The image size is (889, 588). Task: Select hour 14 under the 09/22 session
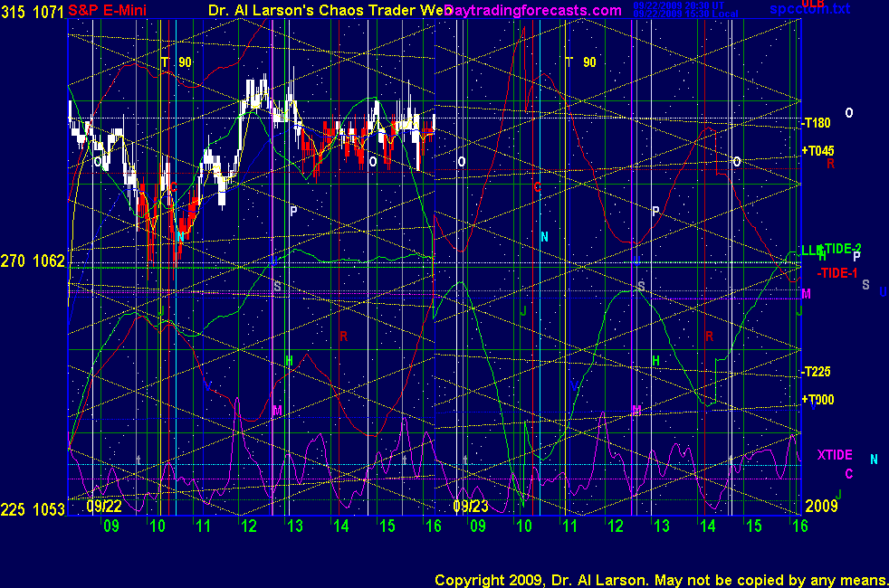pyautogui.click(x=340, y=526)
